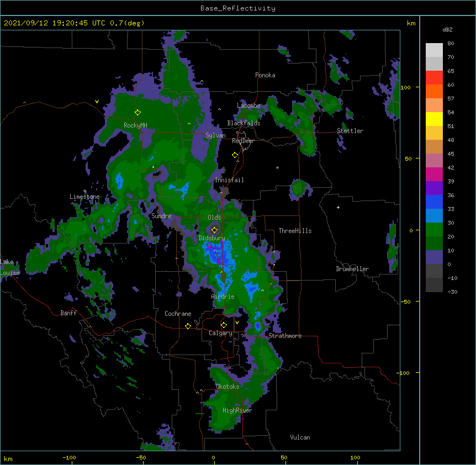
Task: Select the yellow diamond marker above Calgary label
Action: pos(224,325)
